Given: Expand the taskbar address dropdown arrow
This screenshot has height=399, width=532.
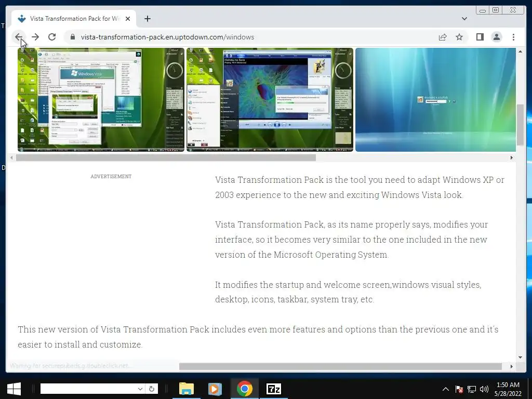Looking at the screenshot, I should pyautogui.click(x=140, y=389).
